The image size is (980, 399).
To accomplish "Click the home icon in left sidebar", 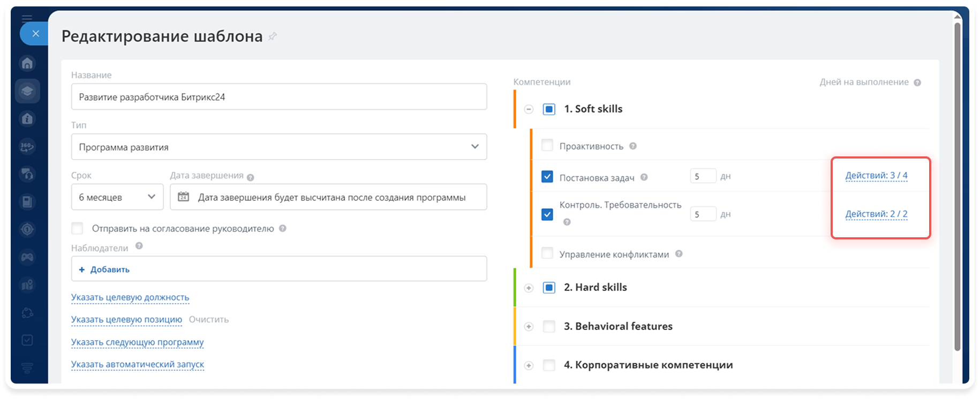I will (x=27, y=63).
